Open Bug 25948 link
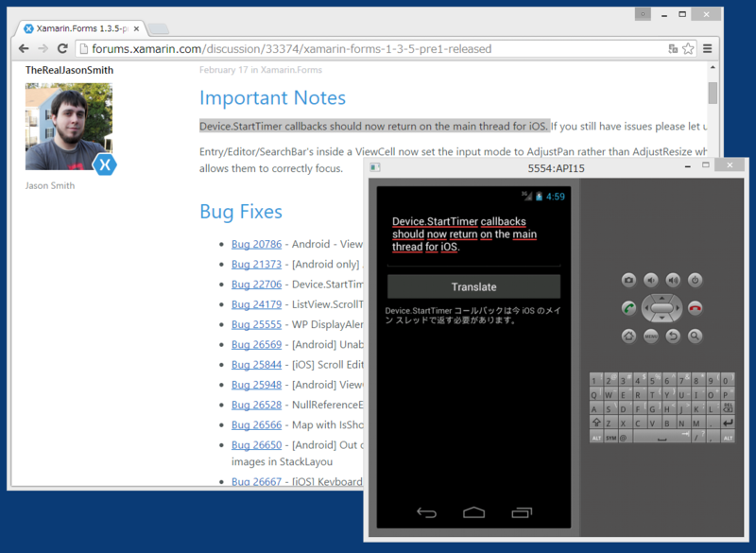 pyautogui.click(x=256, y=385)
